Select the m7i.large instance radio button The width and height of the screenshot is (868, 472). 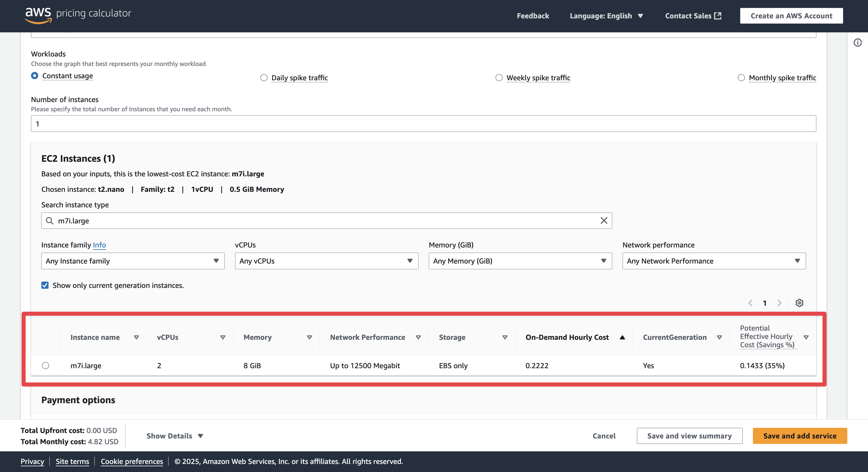[x=45, y=365]
